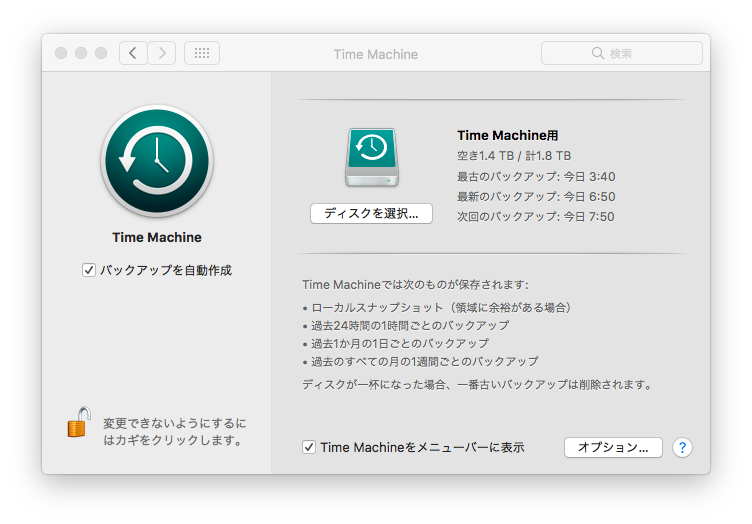The height and width of the screenshot is (524, 752).
Task: Open the ディスクを選択... disk chooser
Action: [x=371, y=213]
